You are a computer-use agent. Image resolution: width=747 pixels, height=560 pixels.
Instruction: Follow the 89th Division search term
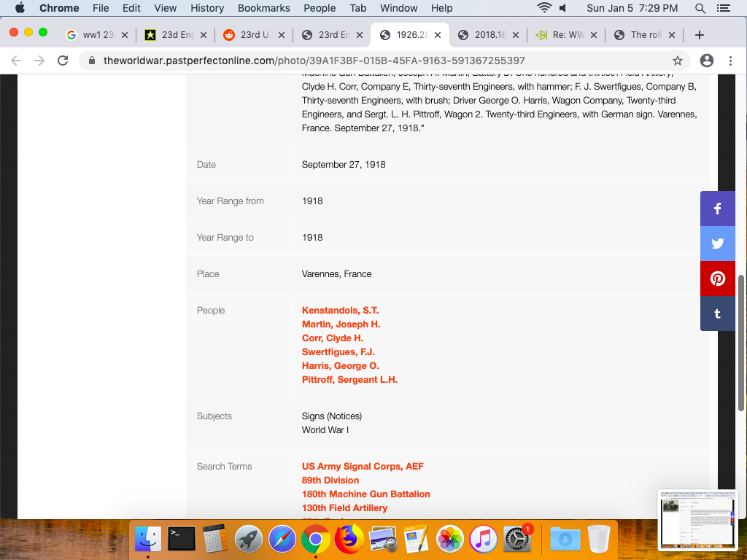pyautogui.click(x=330, y=480)
